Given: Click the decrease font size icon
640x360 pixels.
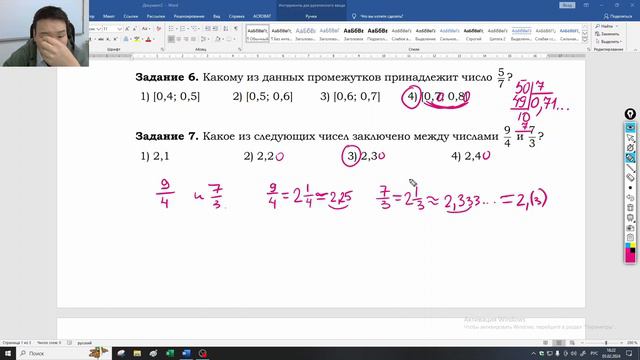Looking at the screenshot, I should (134, 29).
